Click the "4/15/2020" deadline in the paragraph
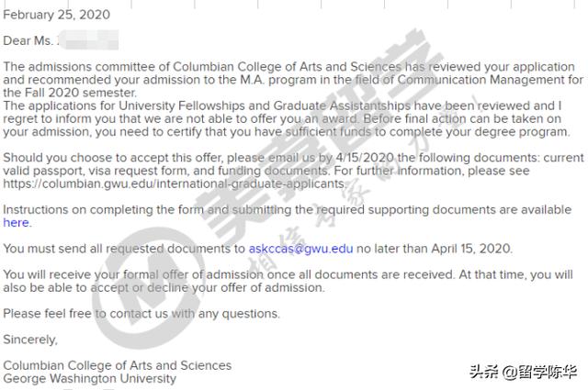Viewport: 588px width, 390px height. (365, 158)
